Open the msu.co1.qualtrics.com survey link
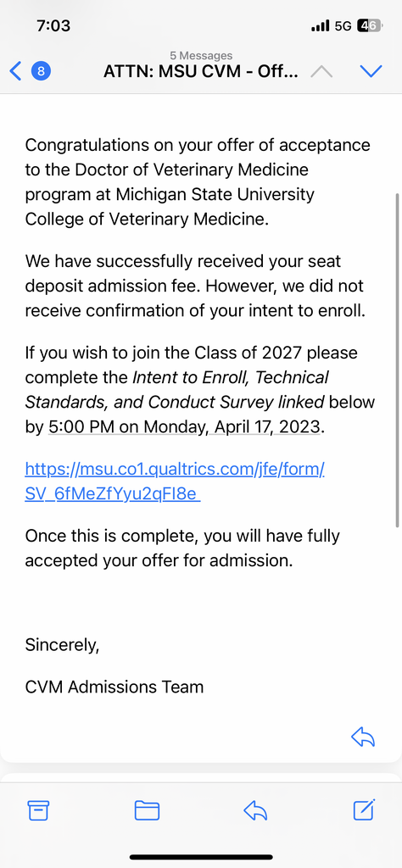Viewport: 402px width, 868px height. click(x=175, y=481)
